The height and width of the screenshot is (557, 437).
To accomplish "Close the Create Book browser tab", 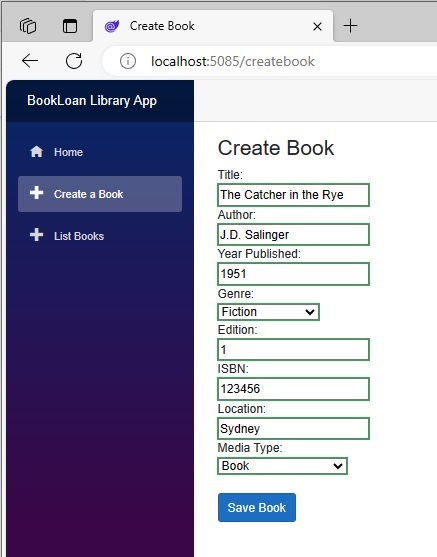I will coord(317,26).
